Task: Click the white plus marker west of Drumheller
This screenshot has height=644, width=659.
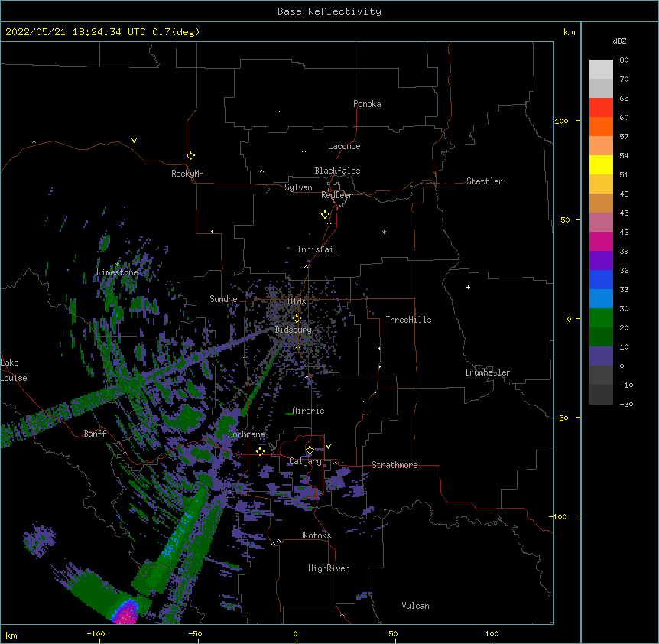Action: coord(468,287)
